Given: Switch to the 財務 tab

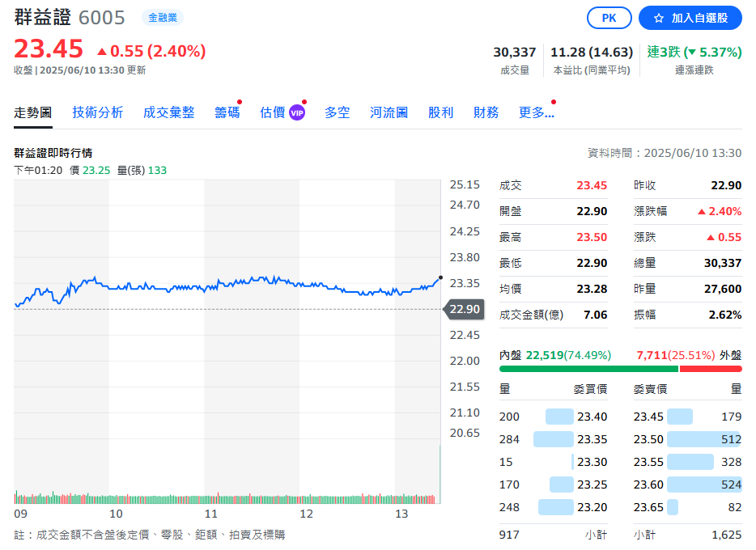Looking at the screenshot, I should click(x=486, y=112).
